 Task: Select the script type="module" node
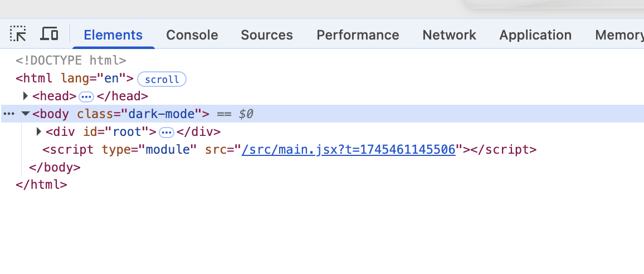pyautogui.click(x=289, y=149)
